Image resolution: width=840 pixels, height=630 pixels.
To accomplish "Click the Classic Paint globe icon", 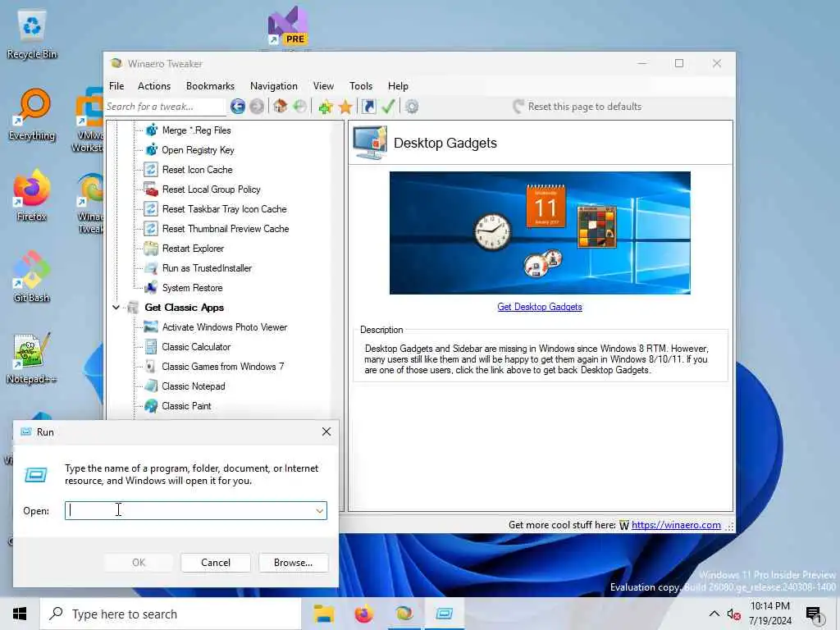I will (152, 406).
